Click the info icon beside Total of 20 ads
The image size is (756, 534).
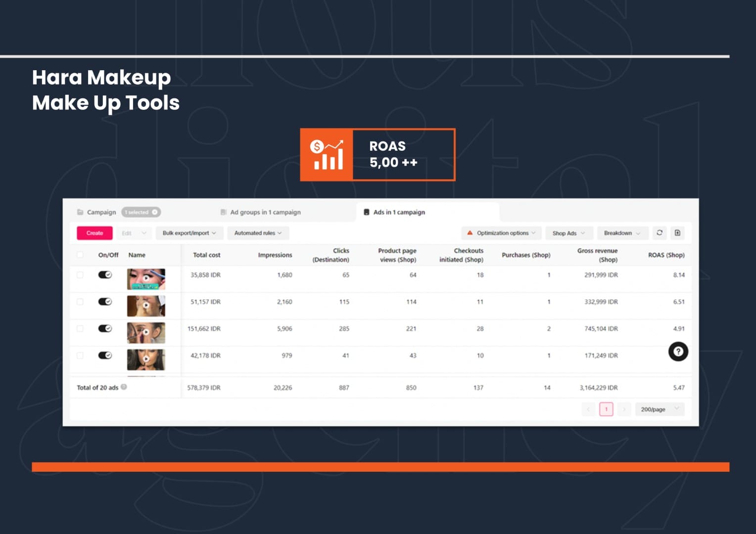[124, 387]
